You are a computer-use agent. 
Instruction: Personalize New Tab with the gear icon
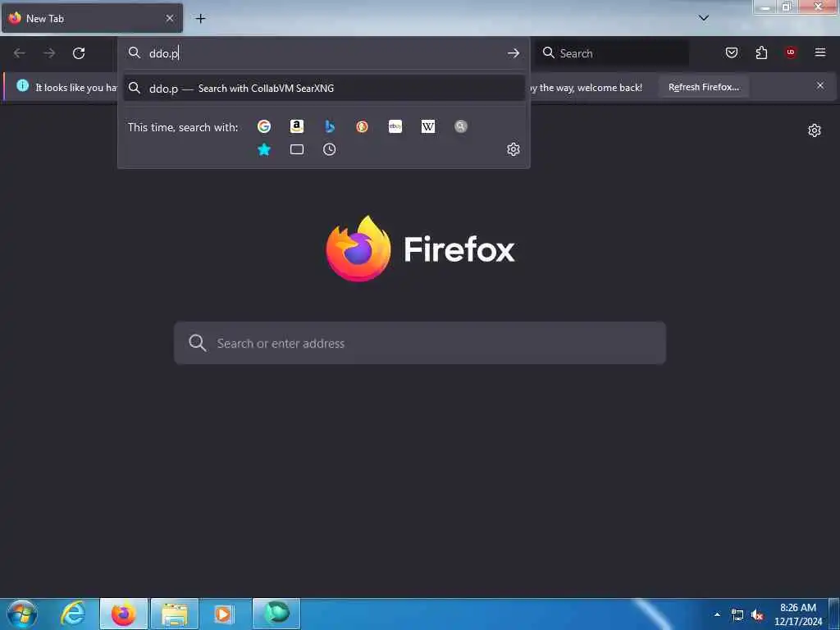click(x=815, y=130)
